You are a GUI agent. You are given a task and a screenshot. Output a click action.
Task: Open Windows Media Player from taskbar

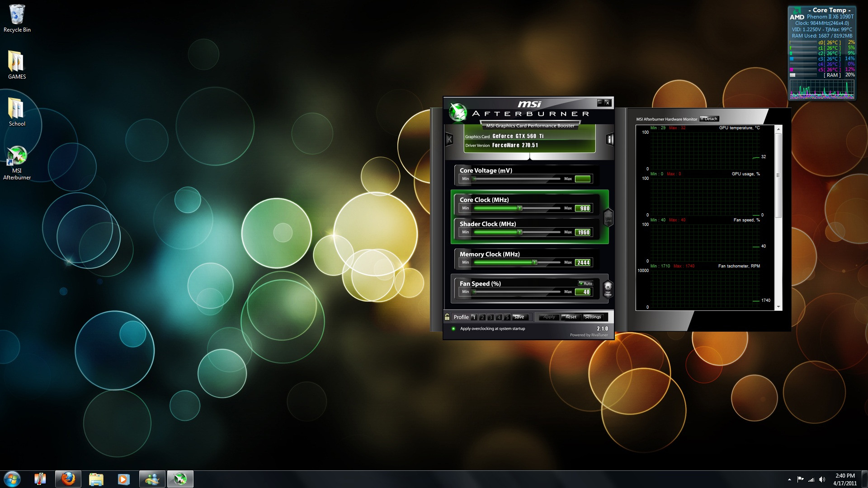(x=124, y=479)
